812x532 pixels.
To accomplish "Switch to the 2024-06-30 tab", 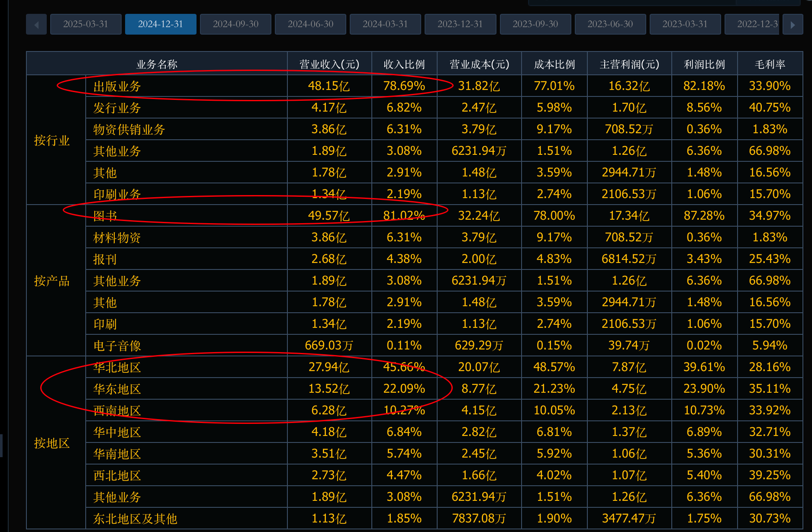I will [310, 24].
